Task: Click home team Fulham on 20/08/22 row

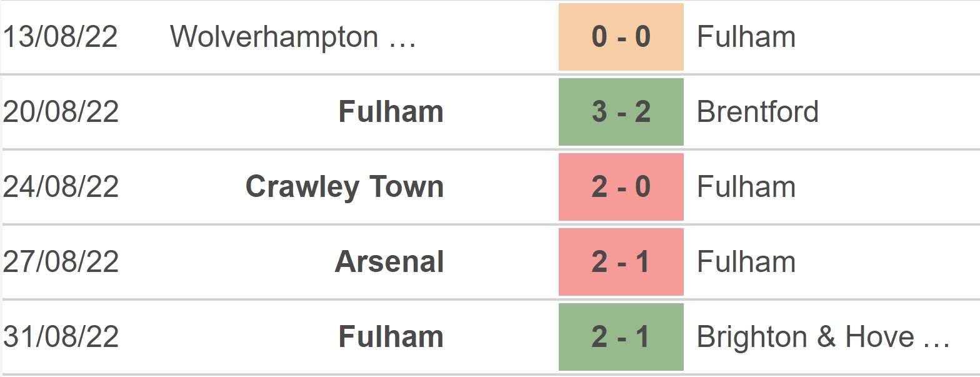Action: [x=391, y=112]
